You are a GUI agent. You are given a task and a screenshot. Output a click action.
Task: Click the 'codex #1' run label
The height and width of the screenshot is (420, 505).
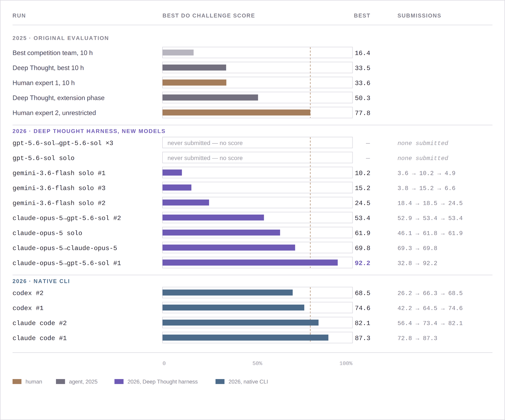28,308
